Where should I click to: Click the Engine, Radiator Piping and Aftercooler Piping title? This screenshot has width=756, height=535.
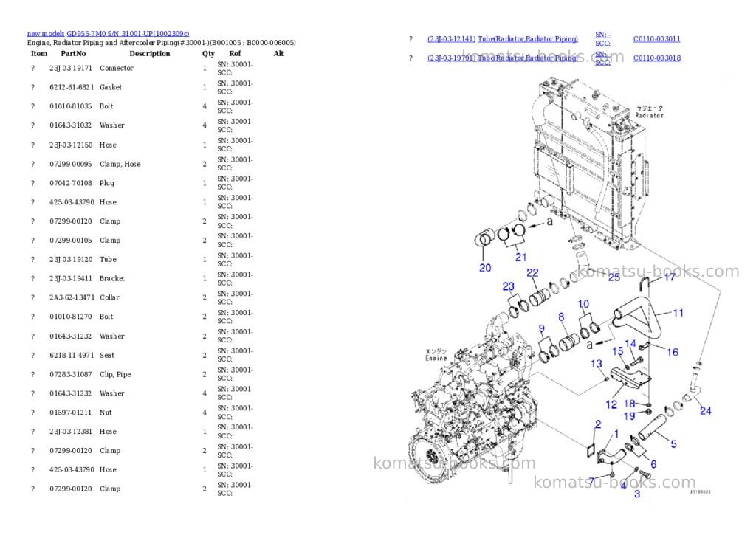point(162,43)
